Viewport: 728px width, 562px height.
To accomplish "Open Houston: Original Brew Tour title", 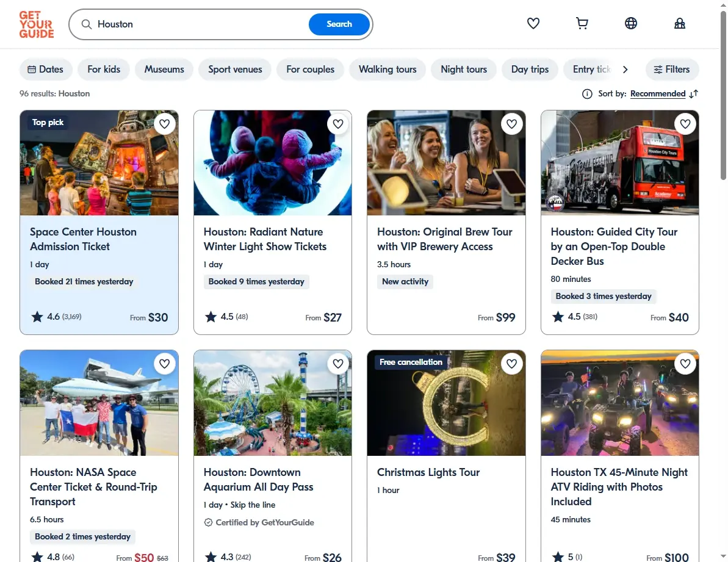I will [444, 239].
